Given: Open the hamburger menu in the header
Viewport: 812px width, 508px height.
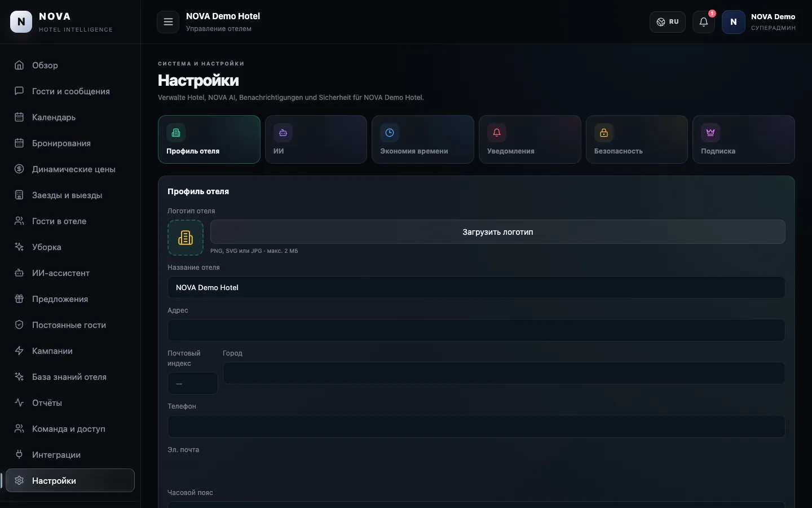Looking at the screenshot, I should 168,22.
